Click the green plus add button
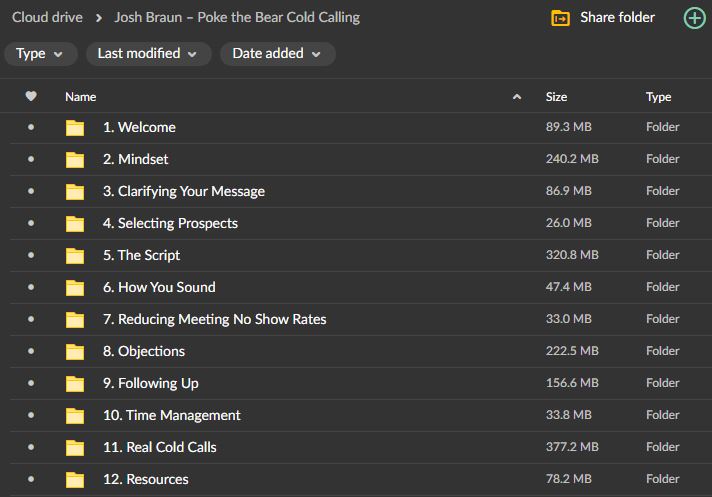The width and height of the screenshot is (712, 497). (695, 18)
